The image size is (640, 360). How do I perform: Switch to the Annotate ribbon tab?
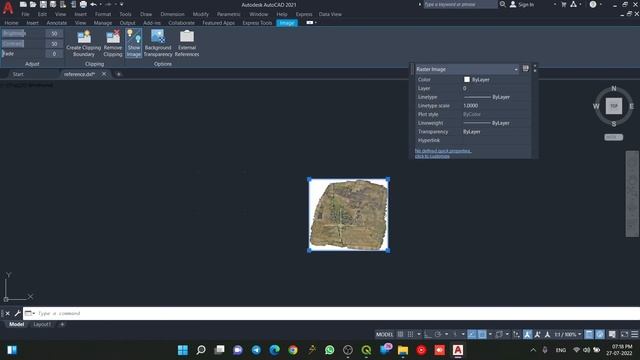pos(57,23)
